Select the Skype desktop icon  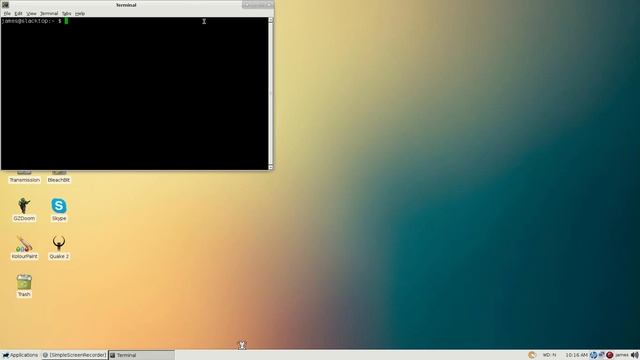(x=59, y=209)
